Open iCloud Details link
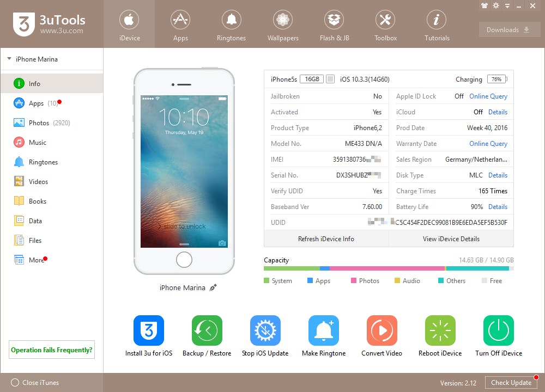 pyautogui.click(x=498, y=112)
